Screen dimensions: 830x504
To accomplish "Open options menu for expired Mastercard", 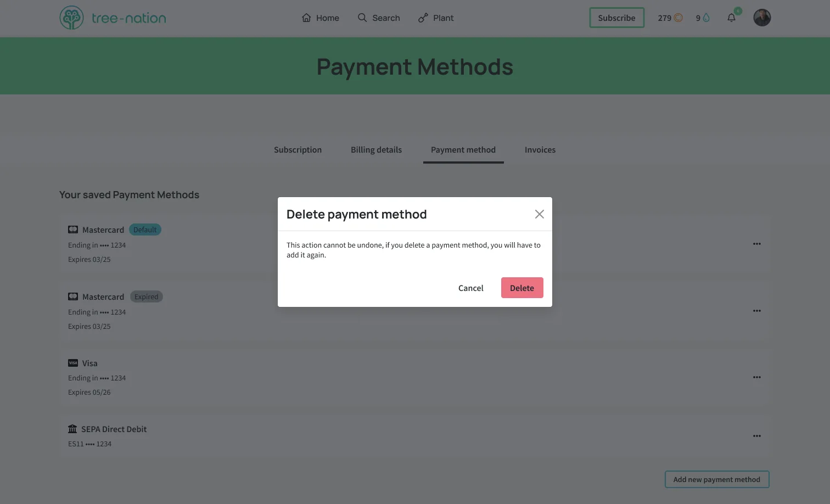I will (x=756, y=311).
